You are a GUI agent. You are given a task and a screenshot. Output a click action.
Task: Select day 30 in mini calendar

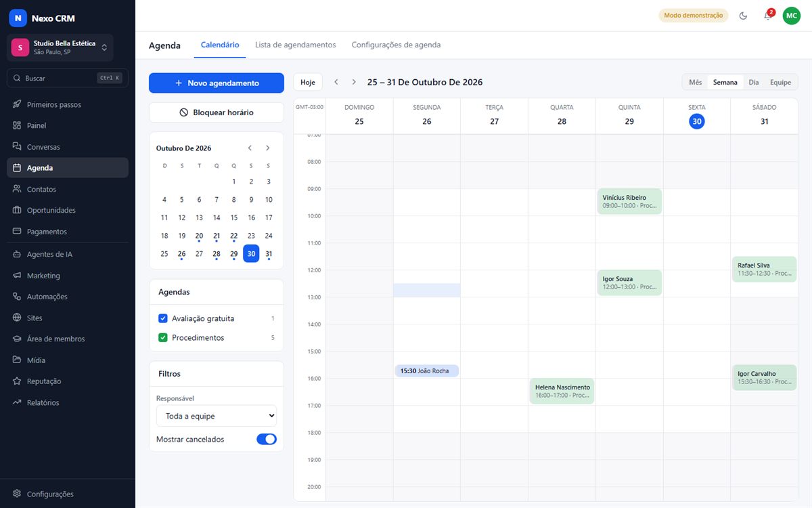tap(251, 254)
